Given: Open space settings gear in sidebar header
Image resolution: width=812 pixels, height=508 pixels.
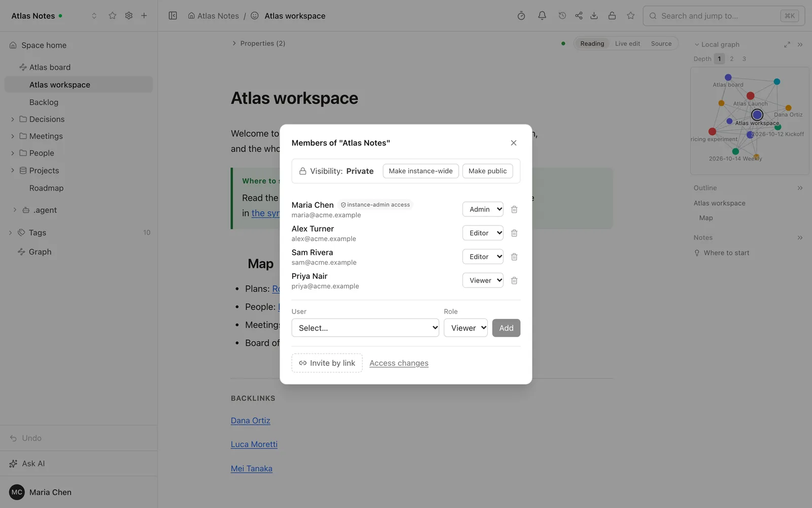Looking at the screenshot, I should pyautogui.click(x=129, y=16).
